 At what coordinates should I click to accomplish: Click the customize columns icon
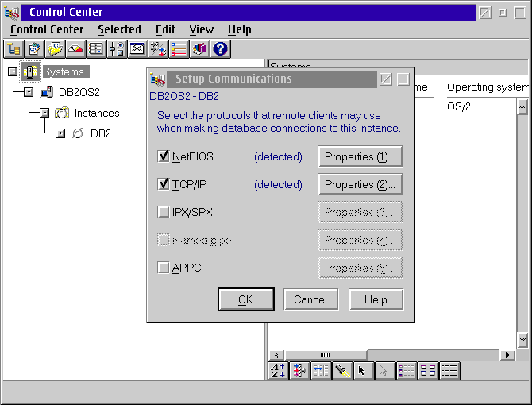click(321, 370)
